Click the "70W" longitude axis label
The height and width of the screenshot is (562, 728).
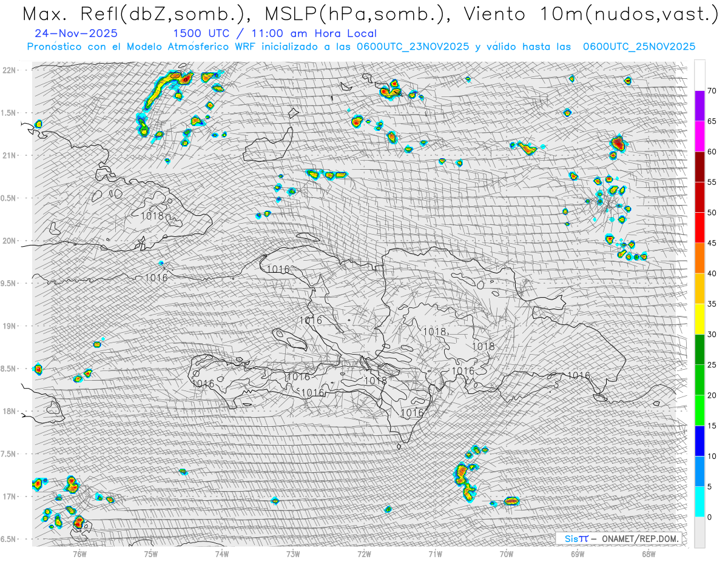(x=507, y=553)
